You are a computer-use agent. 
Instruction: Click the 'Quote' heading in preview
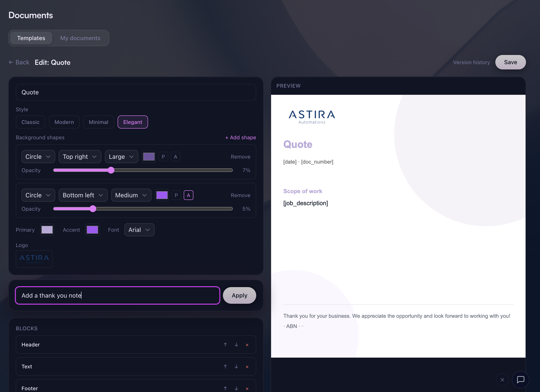298,144
